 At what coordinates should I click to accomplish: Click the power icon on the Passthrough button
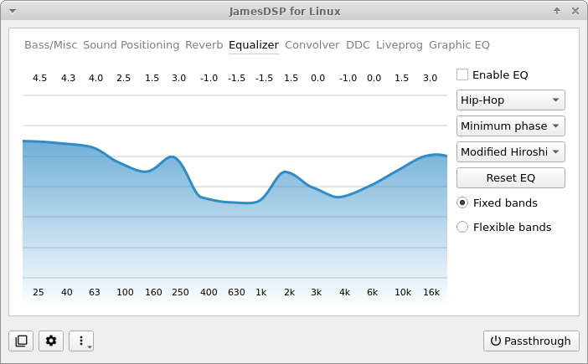(495, 341)
